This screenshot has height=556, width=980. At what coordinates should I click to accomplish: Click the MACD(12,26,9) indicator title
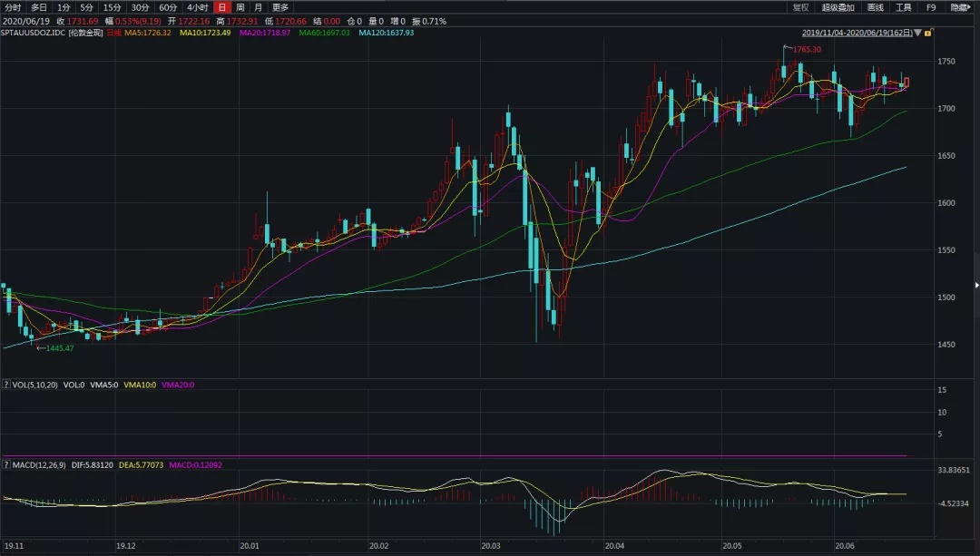click(x=39, y=464)
